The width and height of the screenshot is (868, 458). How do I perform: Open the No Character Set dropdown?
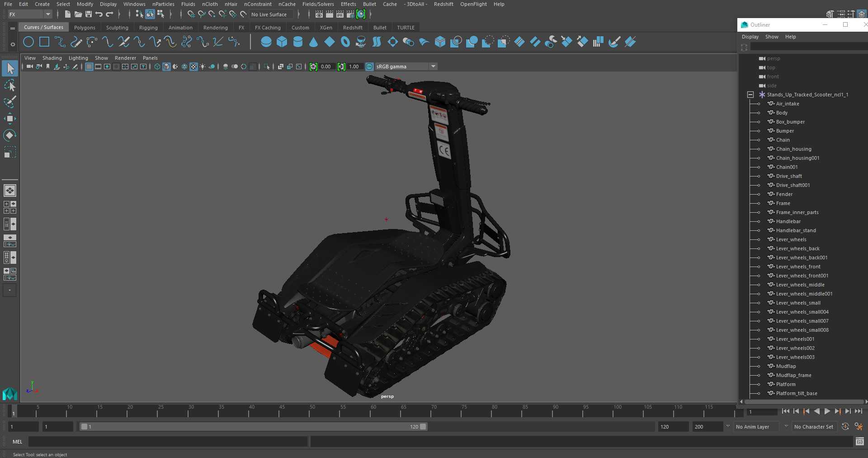814,427
